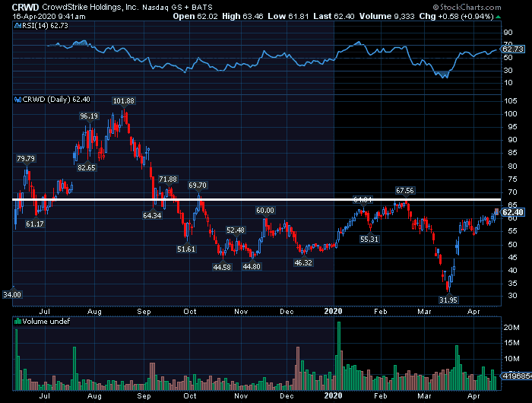Click the RSI(14) legend line icon
Viewport: 532px width, 403px height.
(x=18, y=25)
